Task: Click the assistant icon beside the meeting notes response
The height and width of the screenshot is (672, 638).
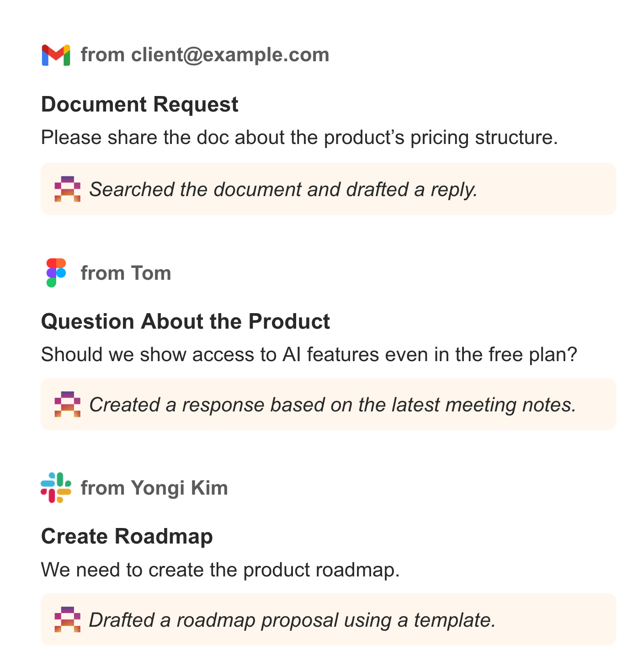Action: coord(68,404)
